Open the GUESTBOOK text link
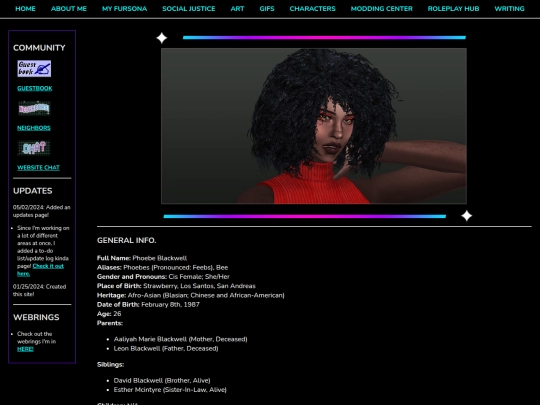 [35, 89]
